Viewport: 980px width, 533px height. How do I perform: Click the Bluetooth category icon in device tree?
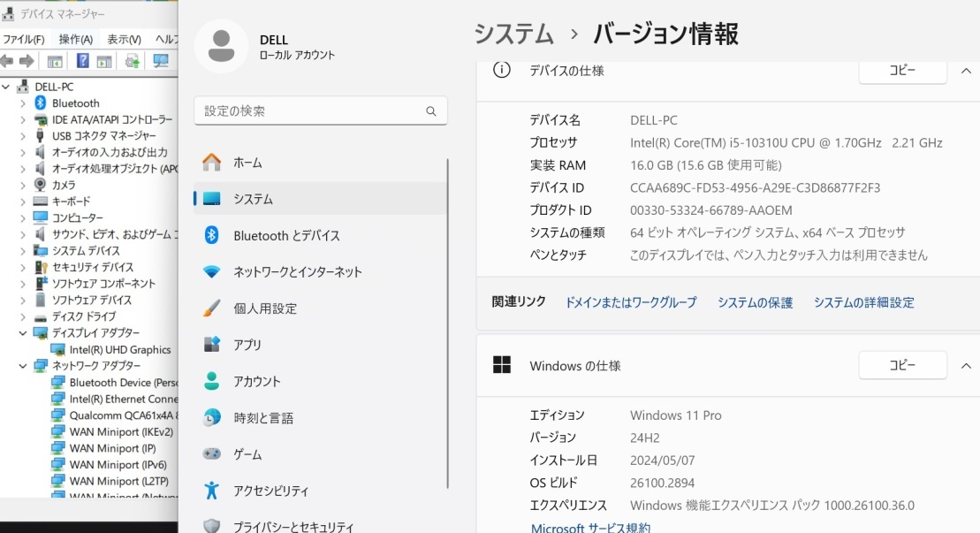tap(40, 103)
